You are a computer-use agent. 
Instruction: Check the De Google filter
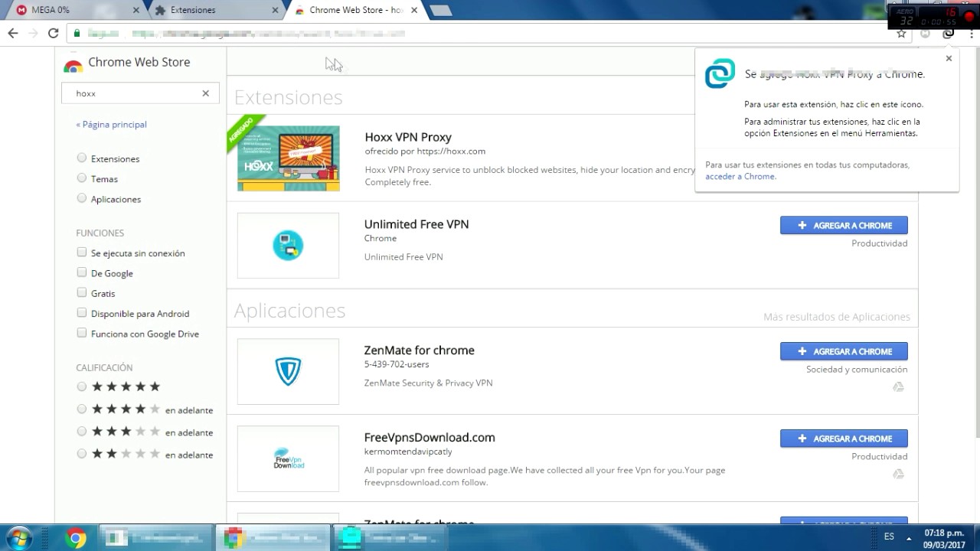pos(82,272)
